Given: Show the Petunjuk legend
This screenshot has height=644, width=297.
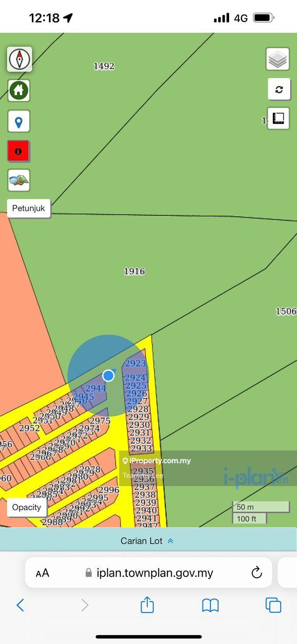Looking at the screenshot, I should pyautogui.click(x=28, y=208).
